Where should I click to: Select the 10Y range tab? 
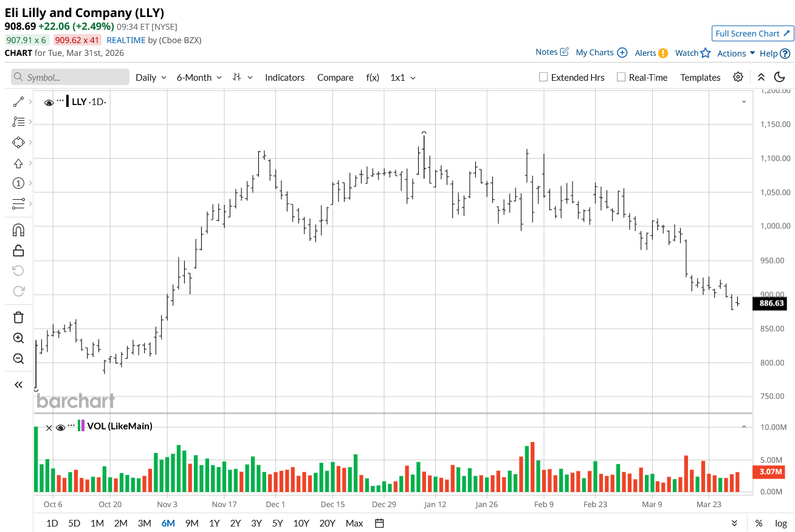(301, 523)
